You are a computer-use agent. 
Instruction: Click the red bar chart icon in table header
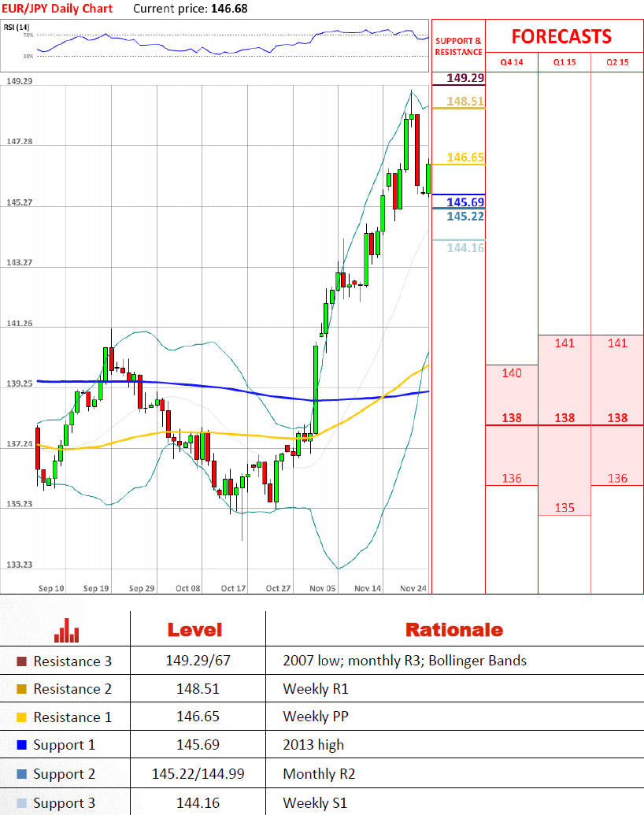pyautogui.click(x=67, y=631)
